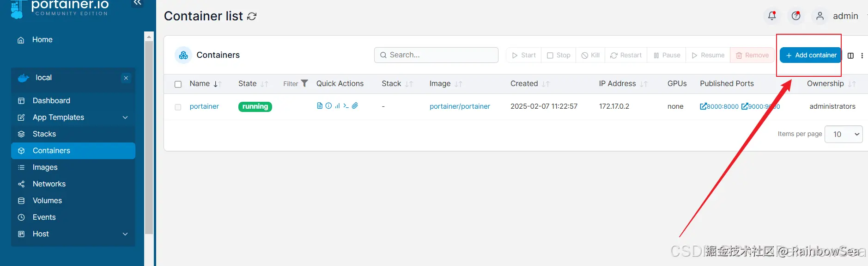The width and height of the screenshot is (868, 266).
Task: Open the Stacks page
Action: (73, 134)
